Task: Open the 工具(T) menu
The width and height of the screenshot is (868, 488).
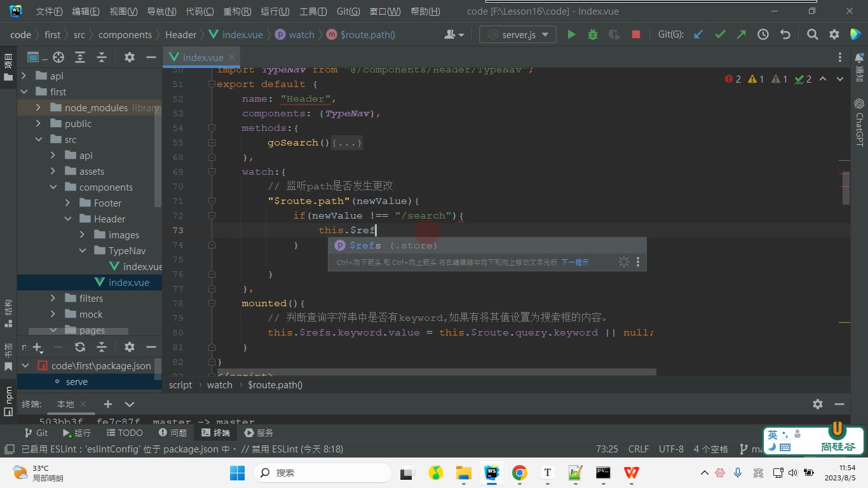Action: [313, 11]
